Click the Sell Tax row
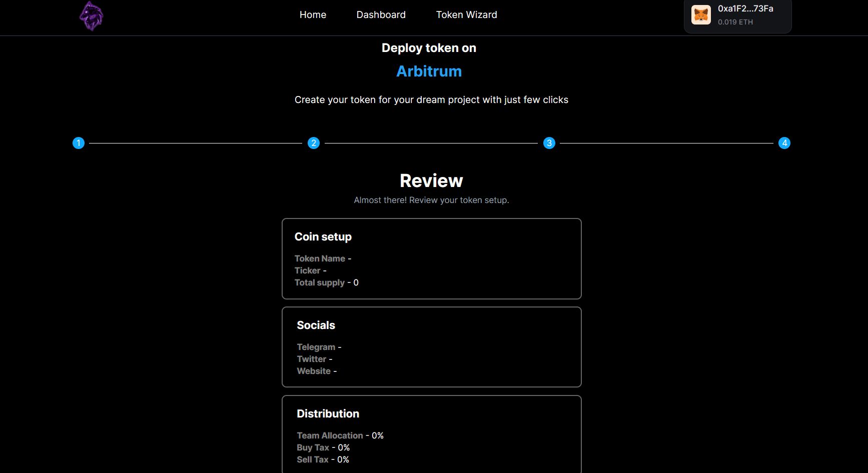Image resolution: width=868 pixels, height=473 pixels. [x=323, y=459]
